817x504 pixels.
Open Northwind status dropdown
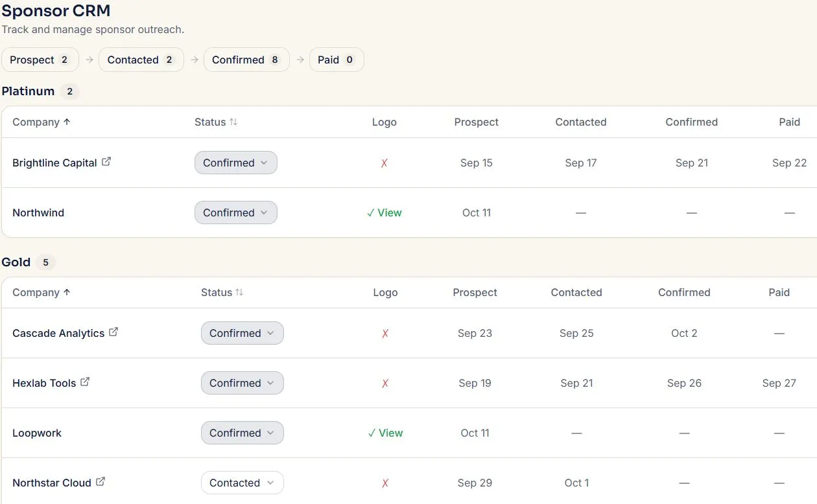(x=236, y=212)
